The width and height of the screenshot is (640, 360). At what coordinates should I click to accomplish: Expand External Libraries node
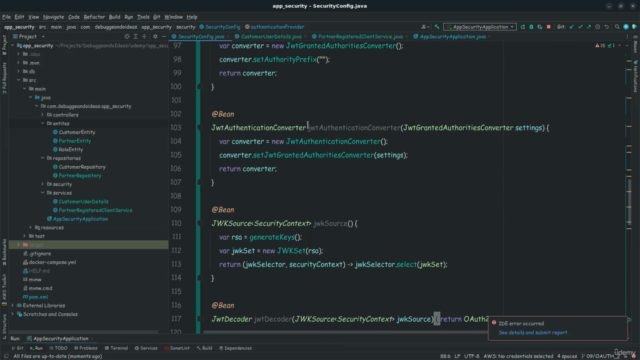click(13, 305)
